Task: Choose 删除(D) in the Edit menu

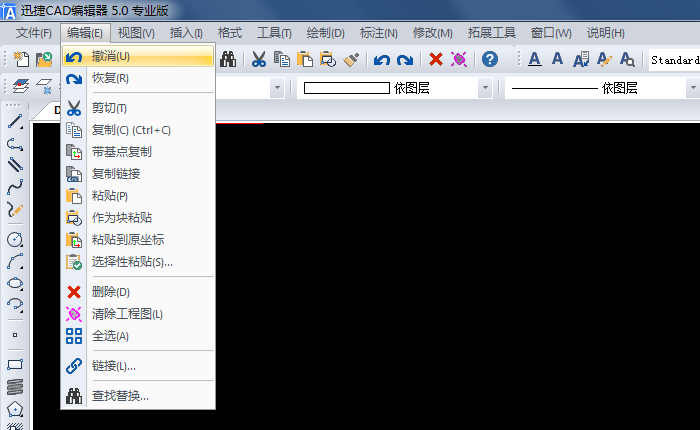Action: [138, 292]
